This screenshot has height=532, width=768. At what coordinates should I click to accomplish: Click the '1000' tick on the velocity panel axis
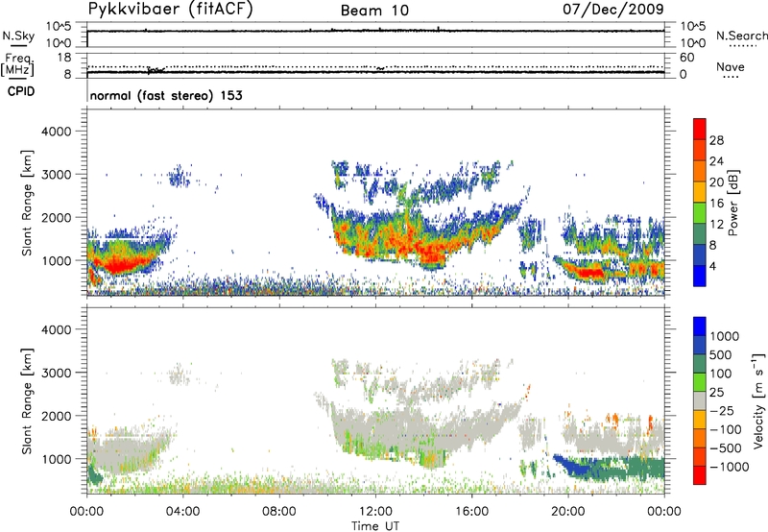pyautogui.click(x=57, y=459)
